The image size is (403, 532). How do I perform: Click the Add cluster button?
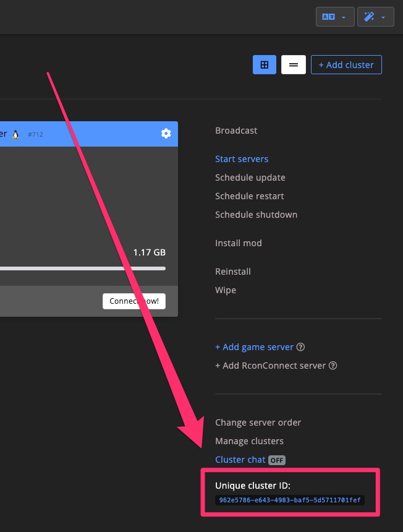(x=346, y=65)
